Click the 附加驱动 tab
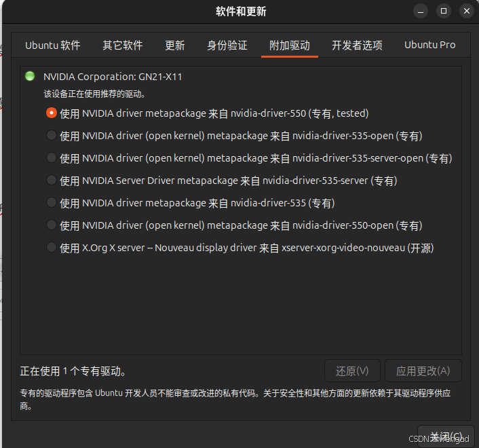This screenshot has width=479, height=448. [289, 45]
